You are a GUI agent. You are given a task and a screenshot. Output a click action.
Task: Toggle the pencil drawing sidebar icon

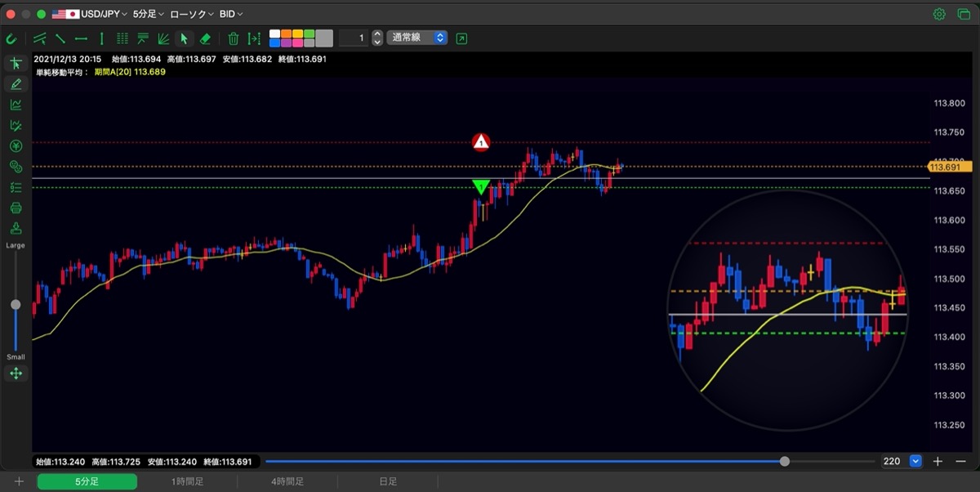(x=16, y=84)
